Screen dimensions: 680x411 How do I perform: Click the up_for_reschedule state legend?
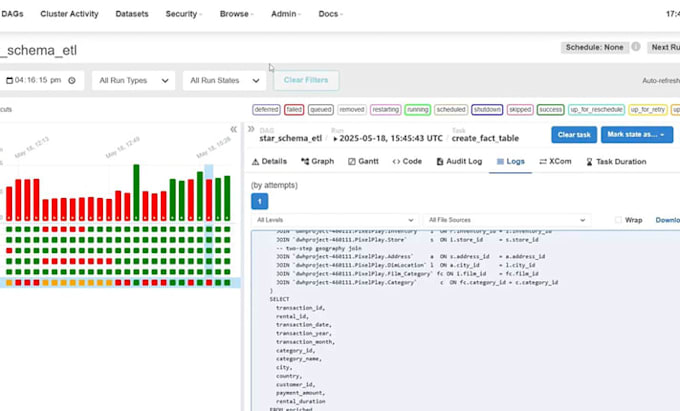596,110
